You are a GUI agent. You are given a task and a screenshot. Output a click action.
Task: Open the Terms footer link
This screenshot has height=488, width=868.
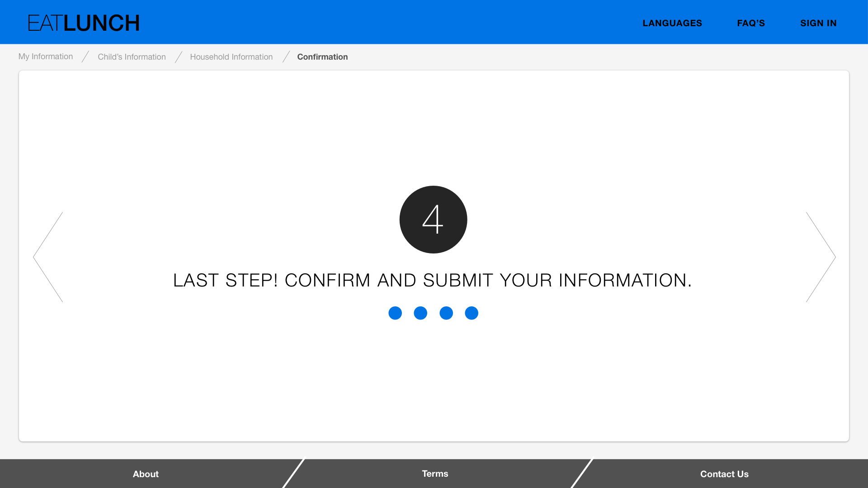(x=435, y=474)
